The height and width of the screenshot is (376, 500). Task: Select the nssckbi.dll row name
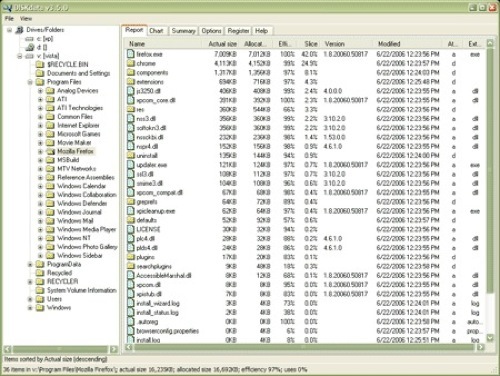pos(150,137)
